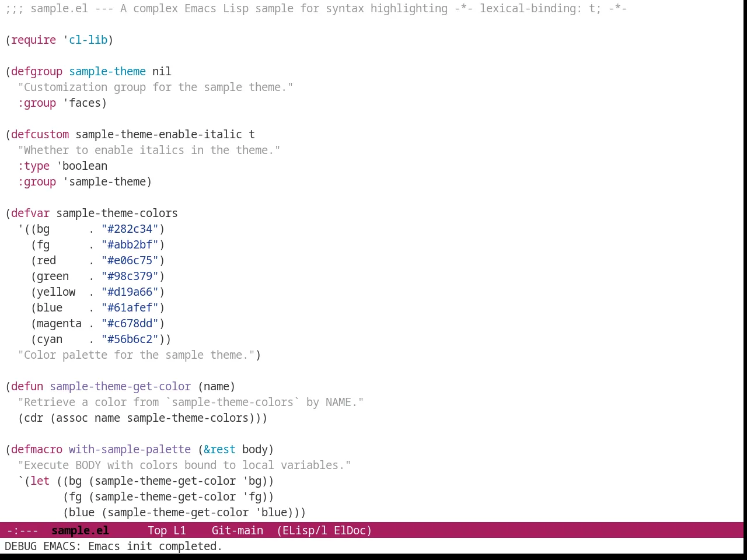Screen dimensions: 747x560
Task: Click 'sample-theme-colors' after defvar
Action: click(117, 213)
